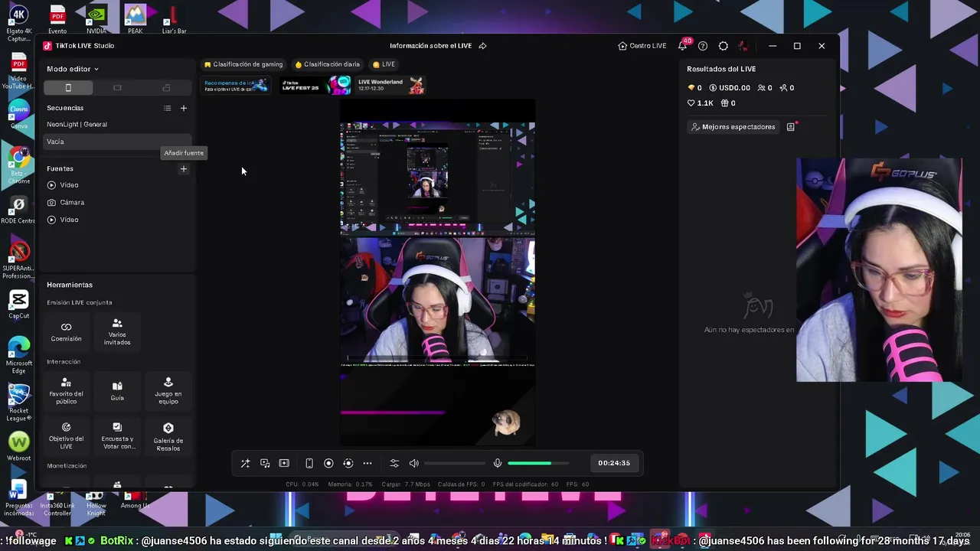Screen dimensions: 980x551
Task: Click the film clip icon in bottom toolbar
Action: pyautogui.click(x=284, y=463)
